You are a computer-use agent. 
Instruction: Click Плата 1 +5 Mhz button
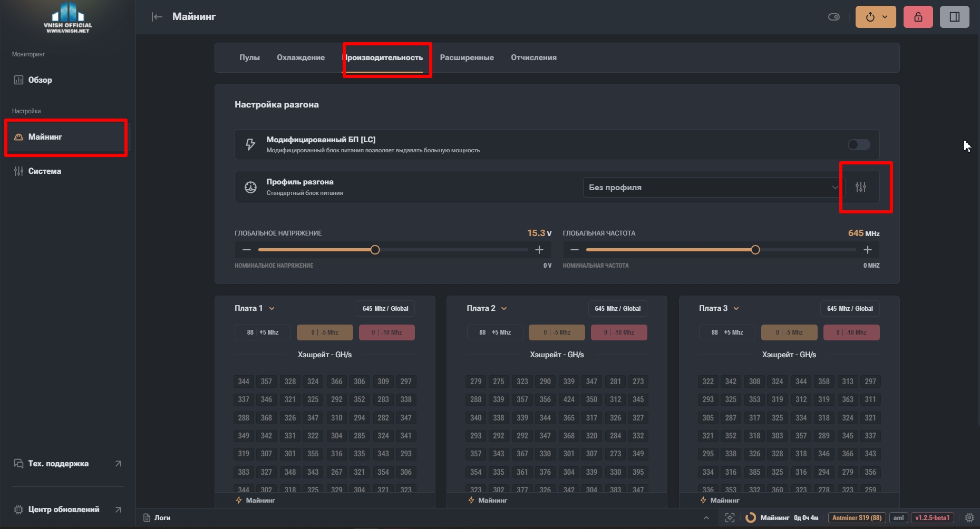(263, 332)
